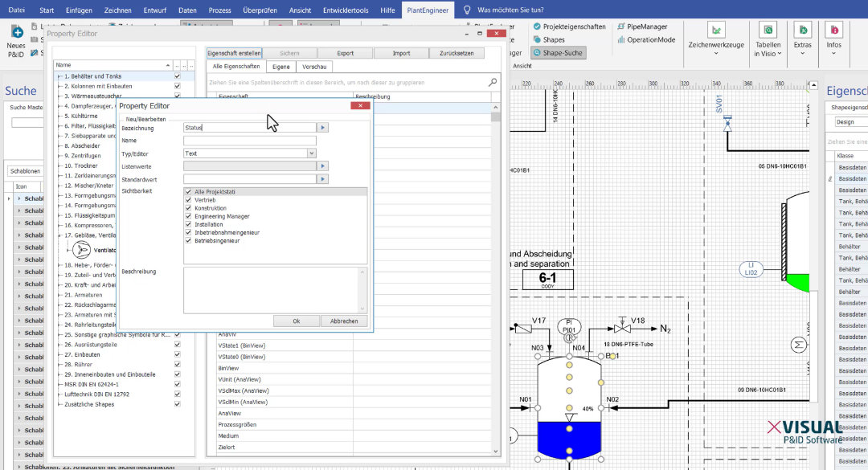868x470 pixels.
Task: Open the Typ/Editor dropdown
Action: [x=311, y=153]
